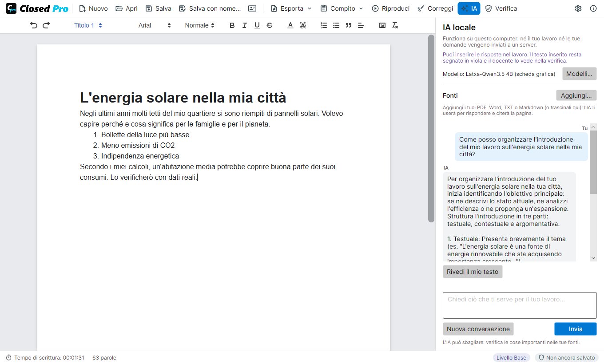This screenshot has height=364, width=604.
Task: Expand the Esporta menu
Action: [x=291, y=8]
